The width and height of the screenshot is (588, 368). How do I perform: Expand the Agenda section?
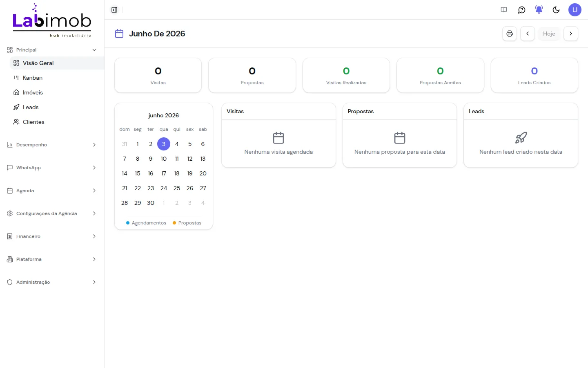tap(52, 191)
